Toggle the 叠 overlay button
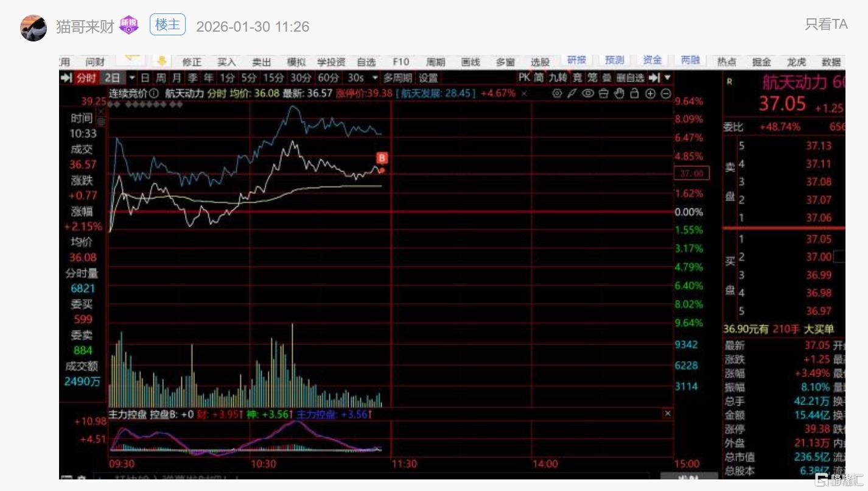This screenshot has width=868, height=491. pos(607,77)
